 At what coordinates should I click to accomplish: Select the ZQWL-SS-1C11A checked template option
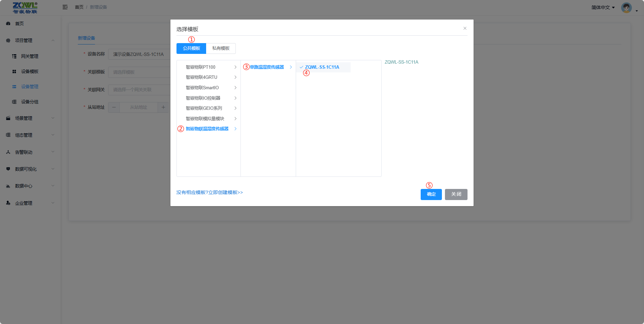(322, 67)
